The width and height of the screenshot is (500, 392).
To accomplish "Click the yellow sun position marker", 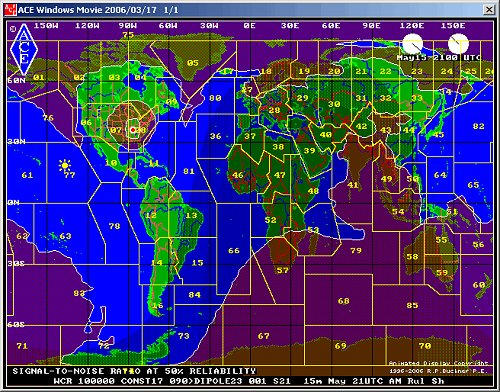I will 65,165.
